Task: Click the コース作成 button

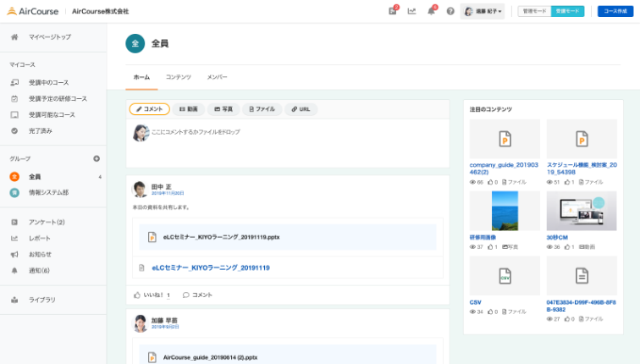Action: [615, 11]
